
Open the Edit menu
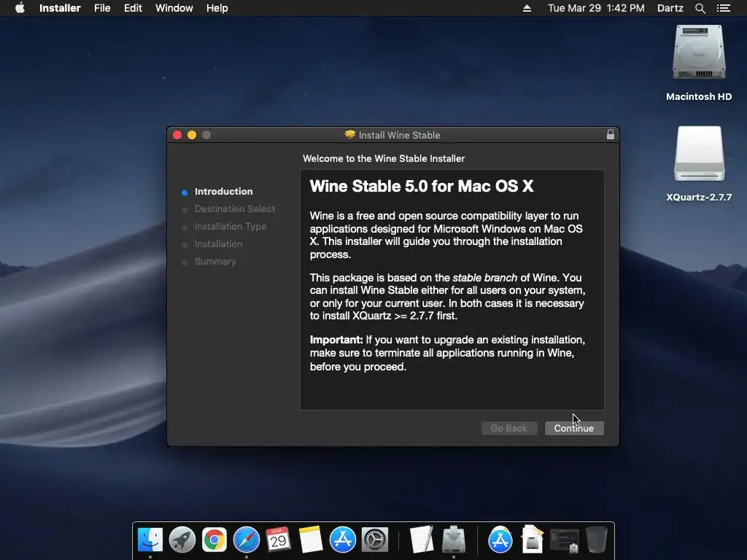click(x=133, y=8)
